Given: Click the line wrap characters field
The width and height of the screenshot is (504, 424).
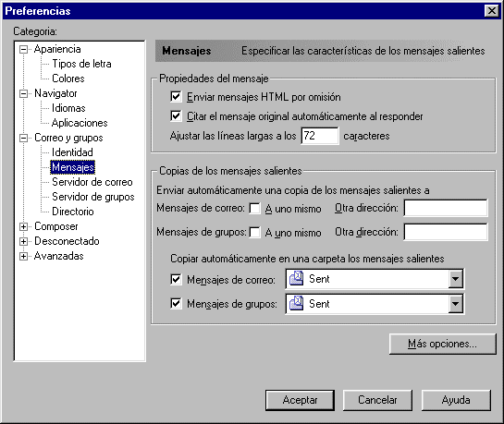Looking at the screenshot, I should click(320, 136).
